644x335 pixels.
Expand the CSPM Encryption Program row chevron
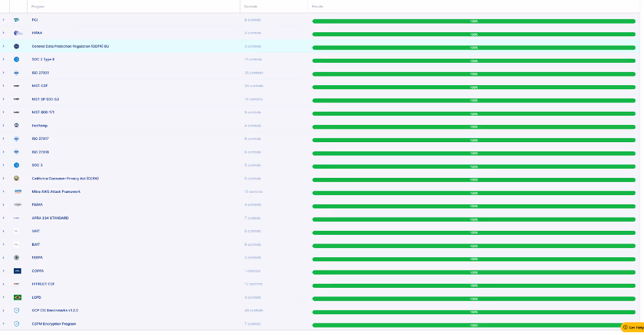3,323
